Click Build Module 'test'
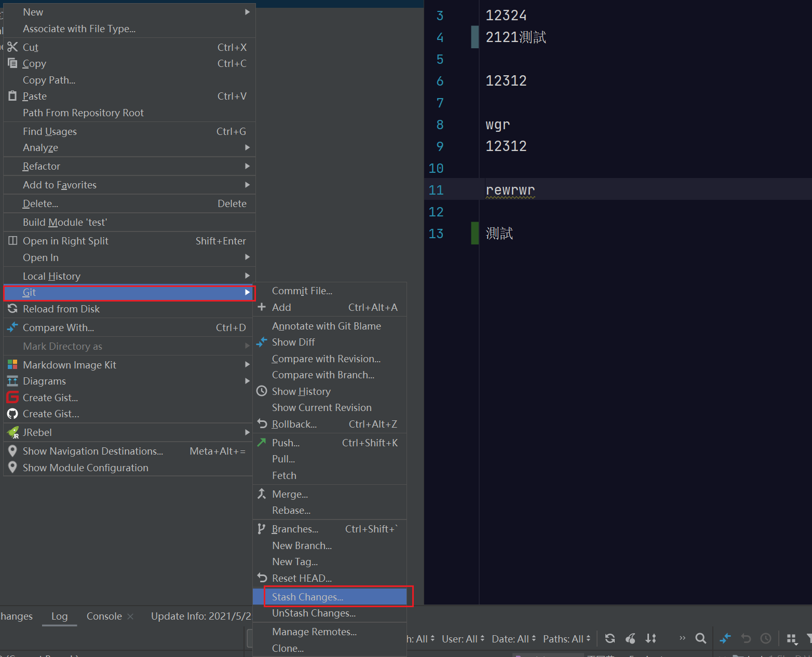Viewport: 812px width, 657px height. (65, 222)
